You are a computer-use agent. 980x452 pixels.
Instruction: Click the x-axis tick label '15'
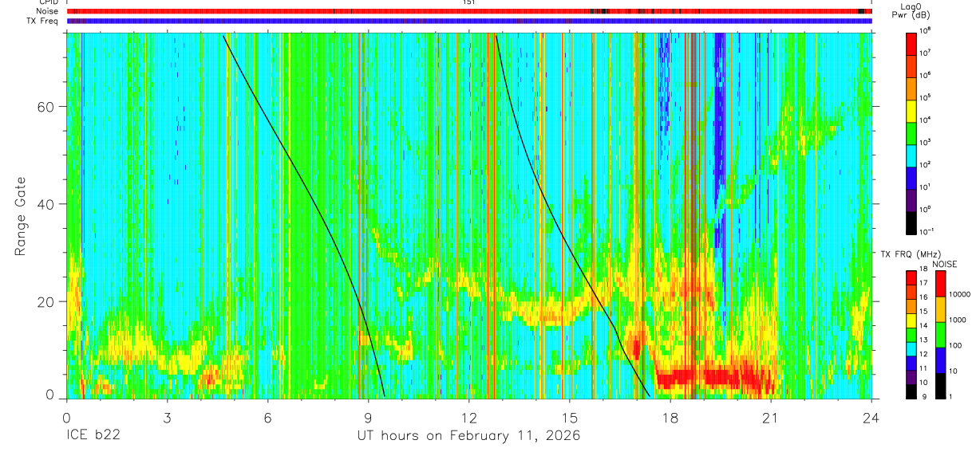569,417
